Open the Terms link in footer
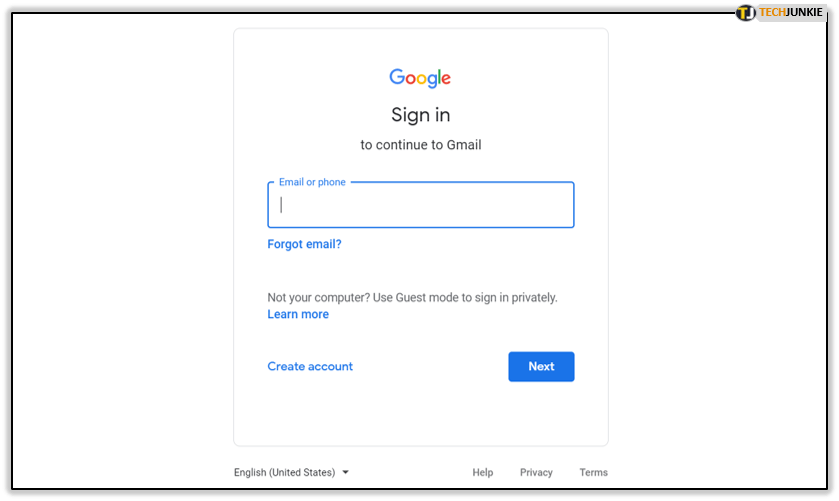 click(x=593, y=472)
